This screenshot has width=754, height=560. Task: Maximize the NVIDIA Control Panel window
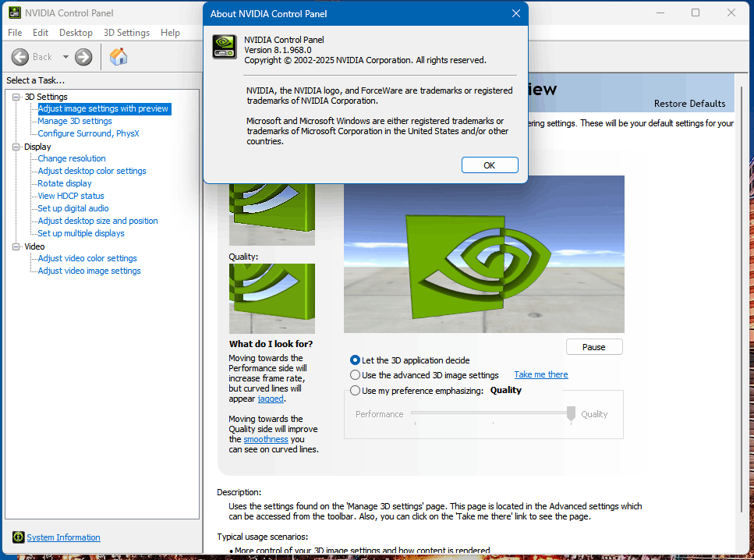pyautogui.click(x=696, y=12)
